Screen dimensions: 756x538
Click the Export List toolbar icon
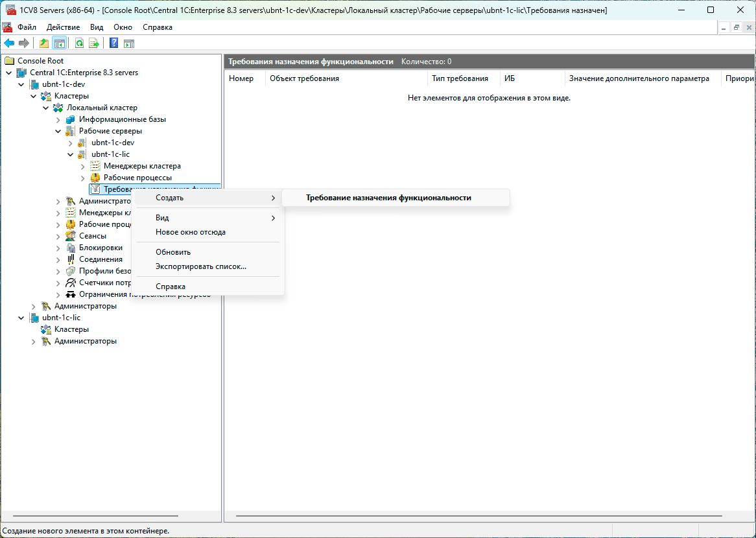point(94,43)
